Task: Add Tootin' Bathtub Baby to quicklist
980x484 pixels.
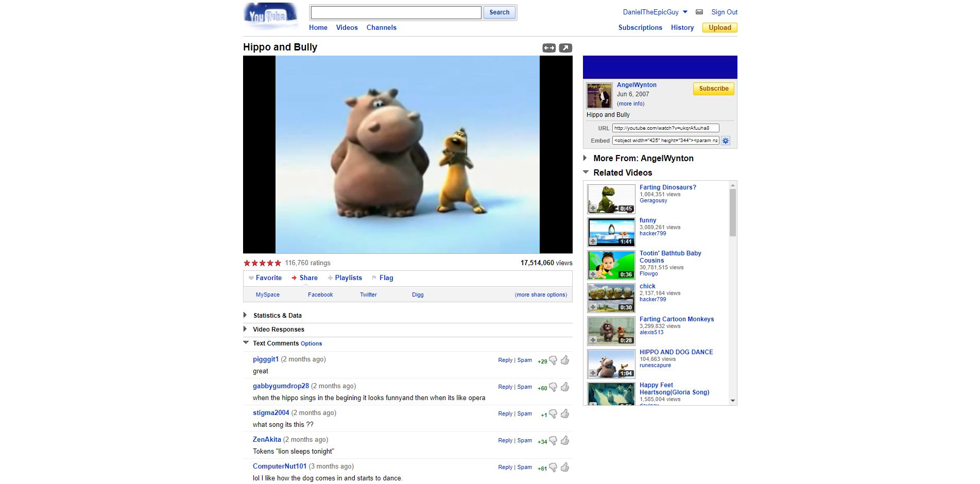Action: [x=593, y=274]
